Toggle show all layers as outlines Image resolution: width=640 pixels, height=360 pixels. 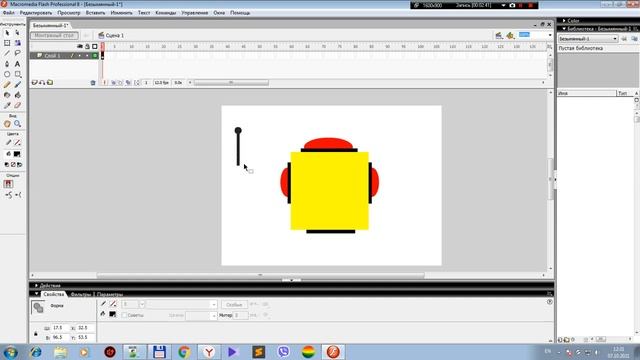(95, 47)
